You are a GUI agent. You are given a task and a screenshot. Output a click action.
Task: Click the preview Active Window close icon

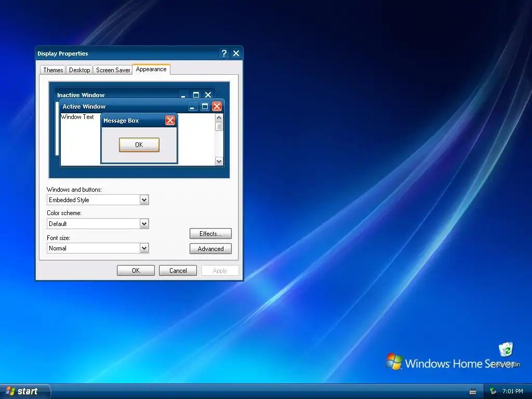click(x=217, y=107)
